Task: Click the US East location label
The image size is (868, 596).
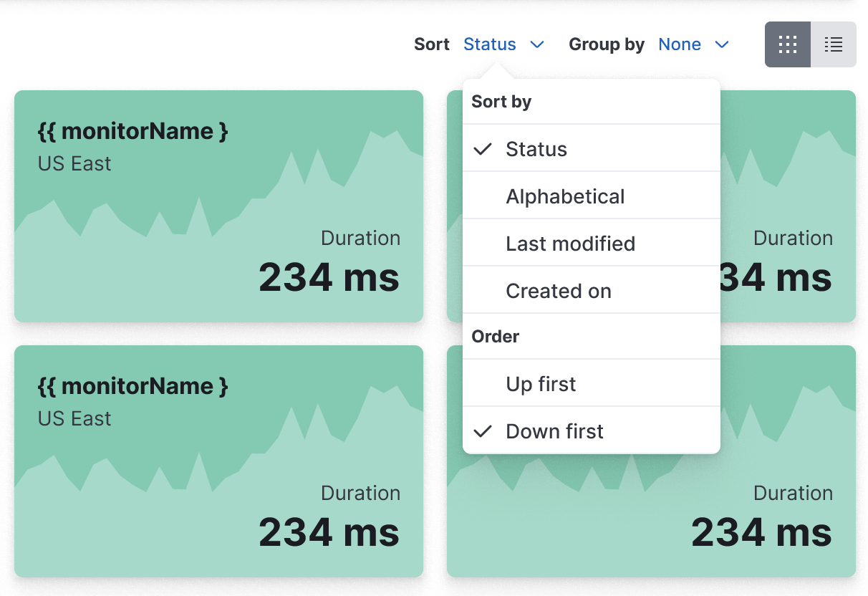Action: 74,163
